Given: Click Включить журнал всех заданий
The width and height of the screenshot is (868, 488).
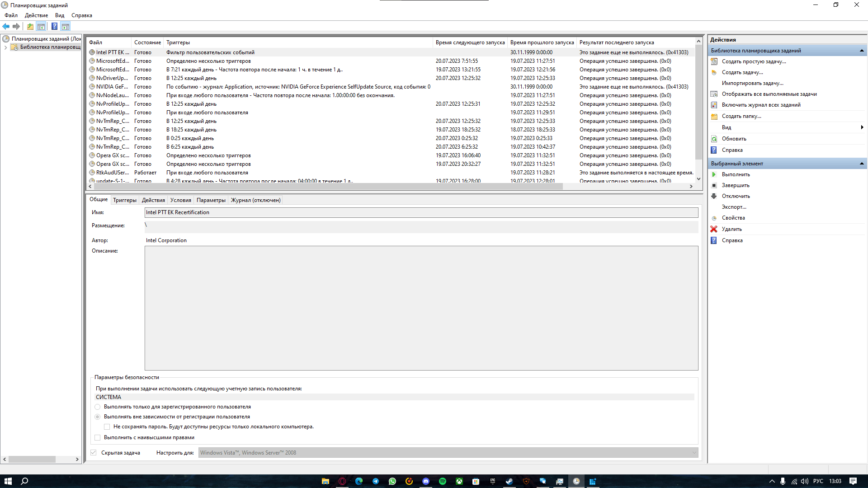Looking at the screenshot, I should tap(761, 105).
